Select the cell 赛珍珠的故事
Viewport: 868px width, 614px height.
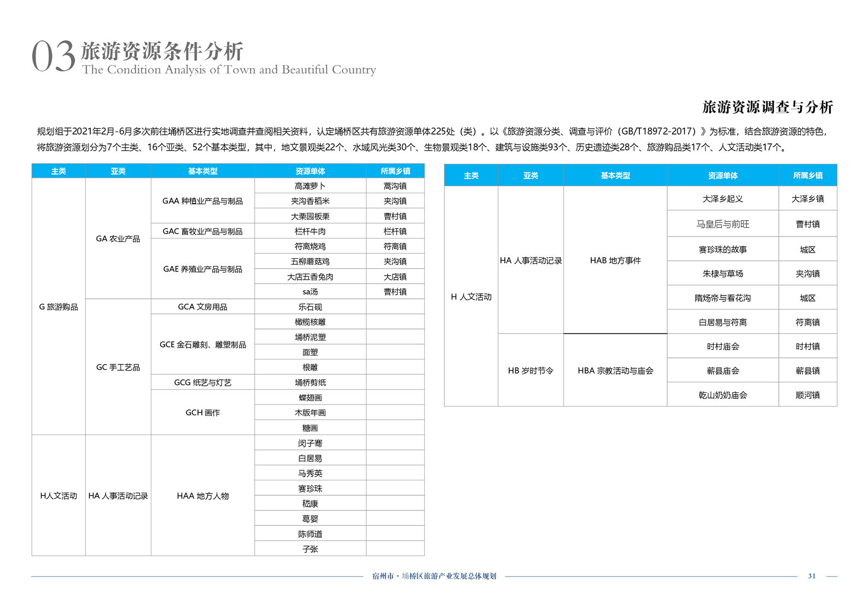pos(723,250)
